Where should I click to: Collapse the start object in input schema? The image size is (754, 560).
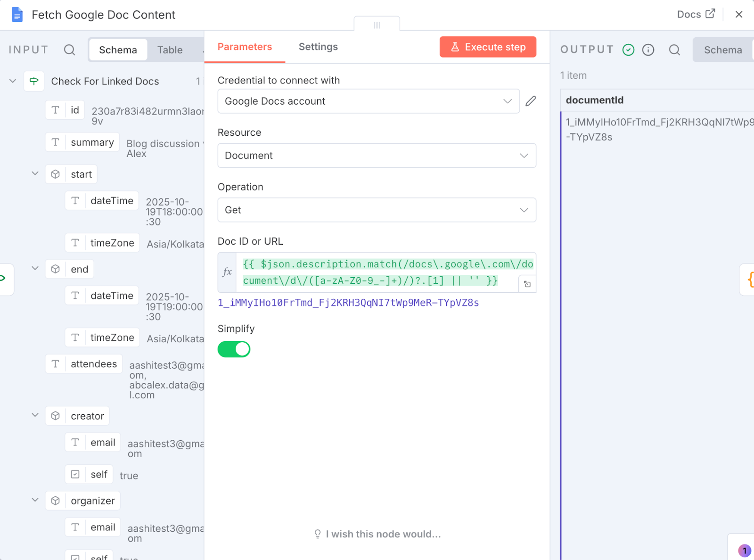point(35,173)
